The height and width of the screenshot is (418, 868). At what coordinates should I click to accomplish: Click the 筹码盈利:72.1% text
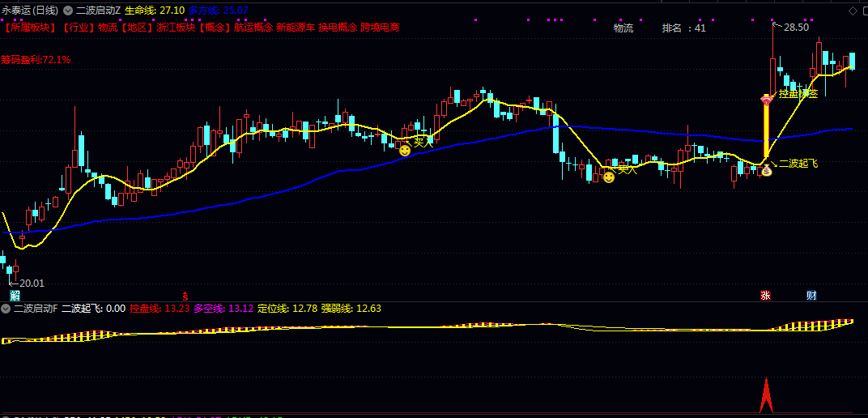click(36, 59)
